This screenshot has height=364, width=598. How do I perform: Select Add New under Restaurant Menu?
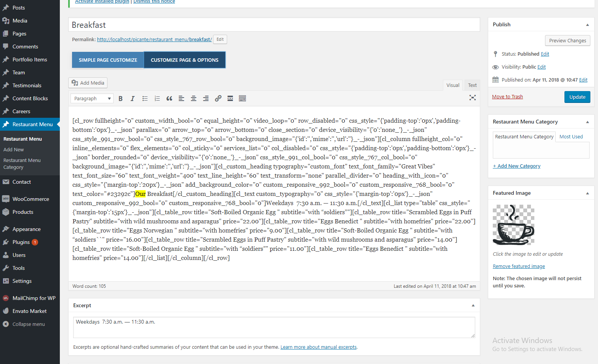click(14, 150)
